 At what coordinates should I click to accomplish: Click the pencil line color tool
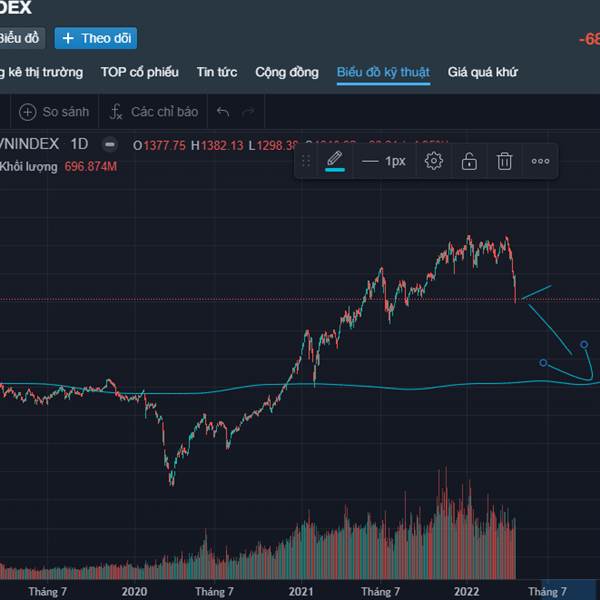[x=335, y=161]
